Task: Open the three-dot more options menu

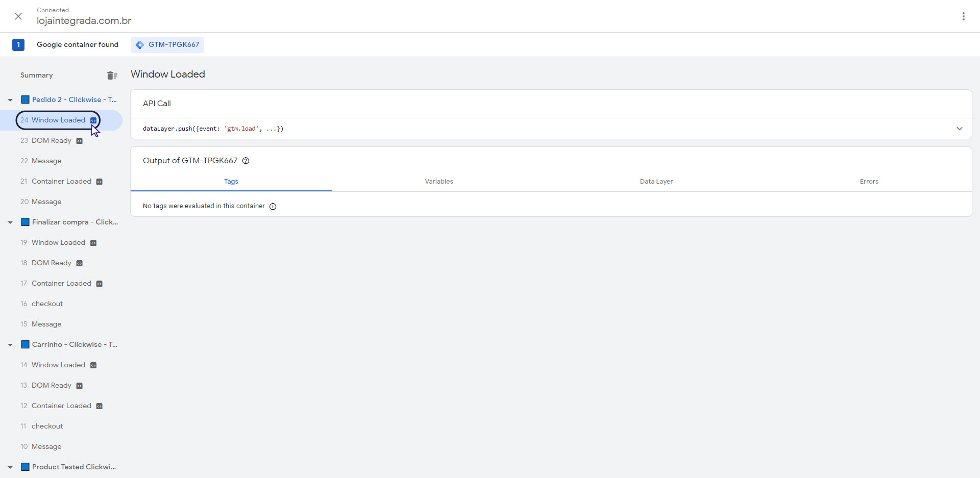Action: [x=963, y=16]
